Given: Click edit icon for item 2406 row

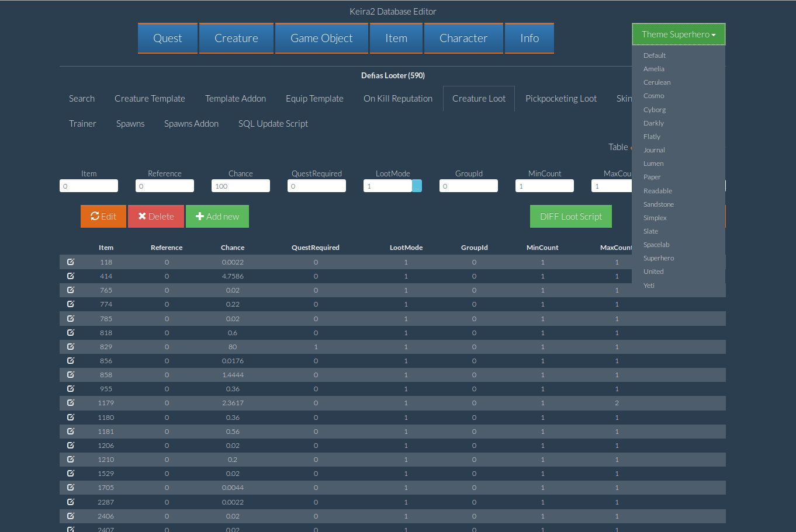Looking at the screenshot, I should pos(71,516).
